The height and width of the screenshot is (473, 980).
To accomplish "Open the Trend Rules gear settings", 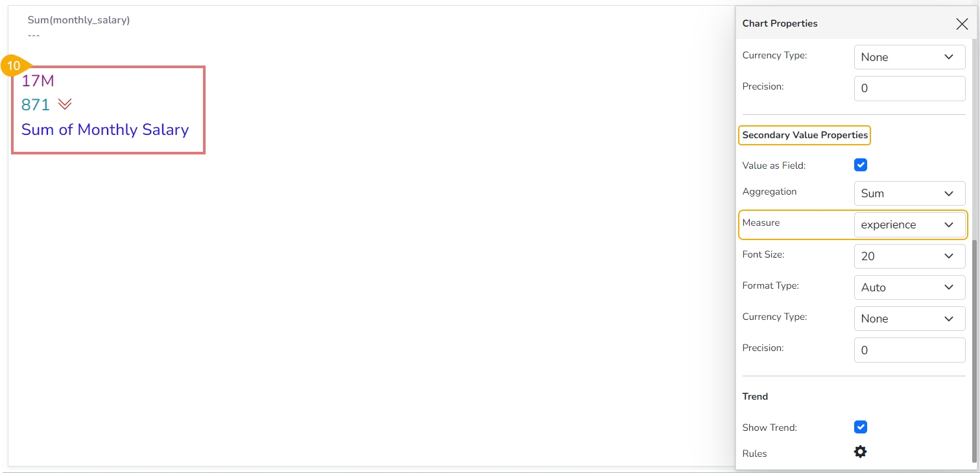I will click(860, 452).
